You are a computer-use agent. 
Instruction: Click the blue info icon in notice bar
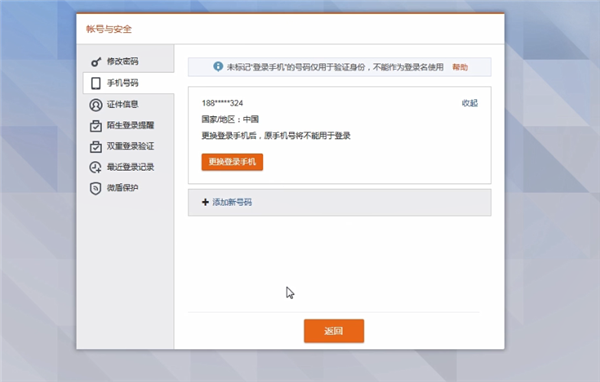[x=218, y=67]
